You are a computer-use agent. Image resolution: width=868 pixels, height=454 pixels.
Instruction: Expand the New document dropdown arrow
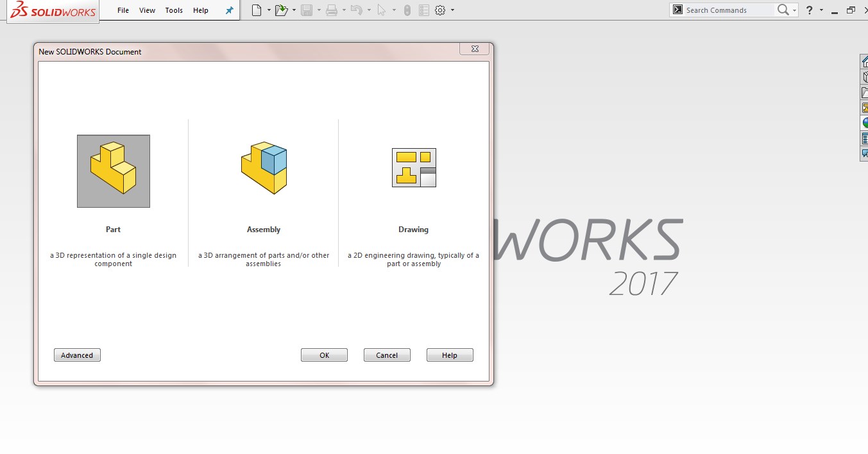[x=269, y=10]
